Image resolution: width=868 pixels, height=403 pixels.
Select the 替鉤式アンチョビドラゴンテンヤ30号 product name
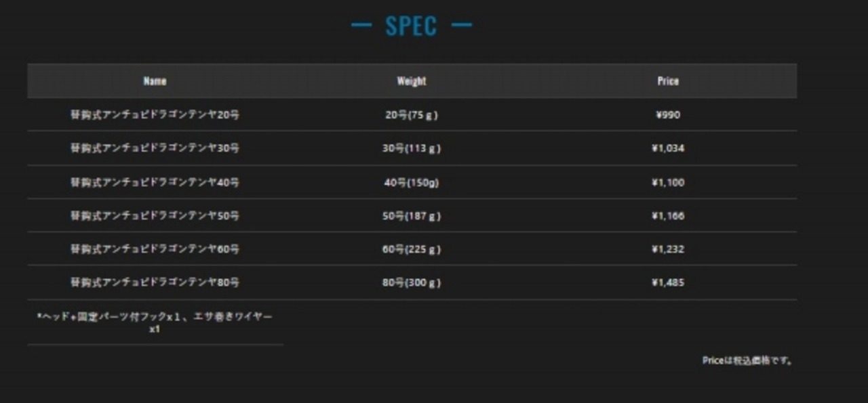tap(155, 148)
